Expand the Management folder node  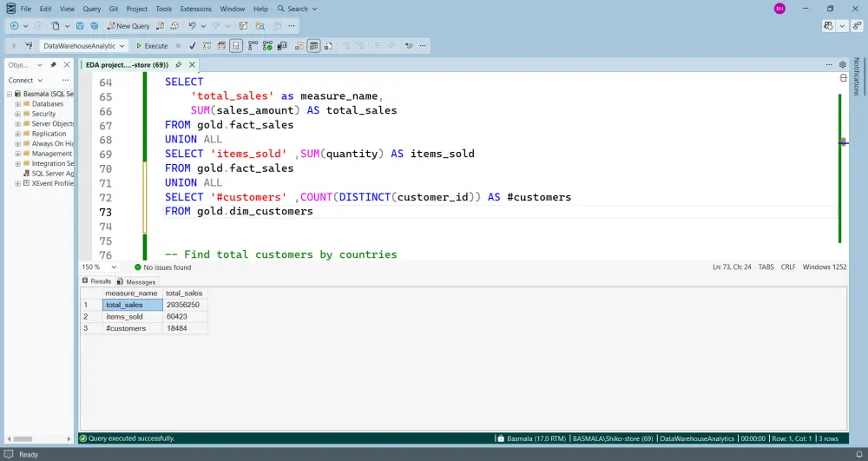coord(17,154)
